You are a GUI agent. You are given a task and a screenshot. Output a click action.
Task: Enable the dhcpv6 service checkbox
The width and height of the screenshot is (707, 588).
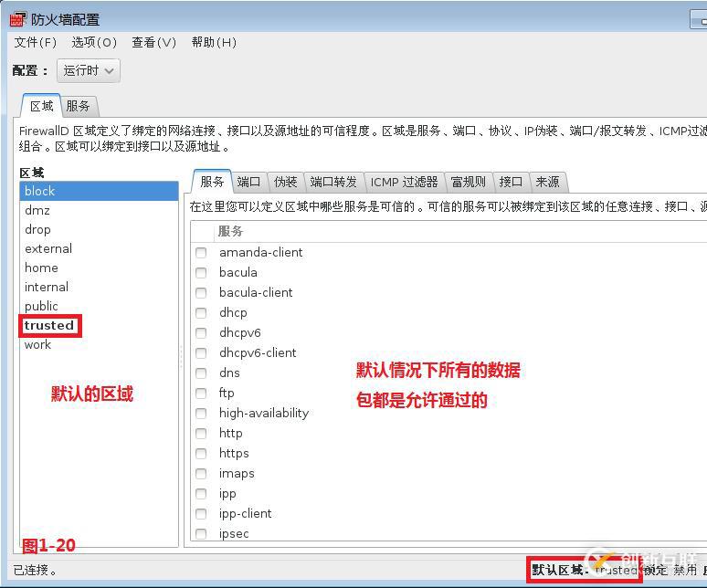click(x=201, y=332)
